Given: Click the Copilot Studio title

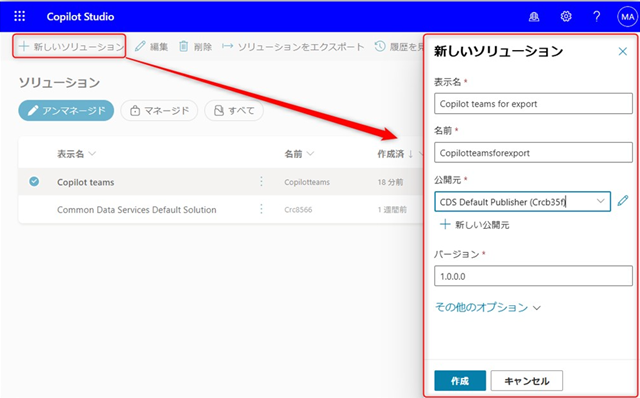Looking at the screenshot, I should coord(80,17).
